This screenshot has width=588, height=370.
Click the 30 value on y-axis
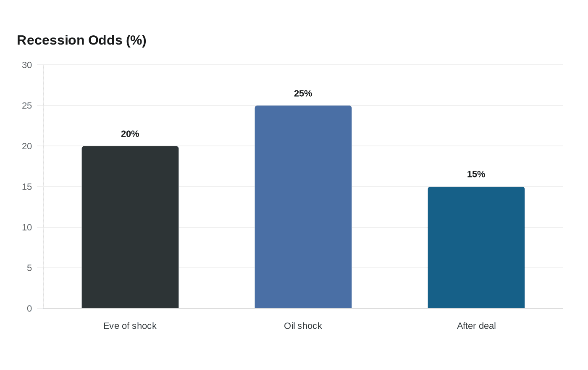[x=27, y=65]
